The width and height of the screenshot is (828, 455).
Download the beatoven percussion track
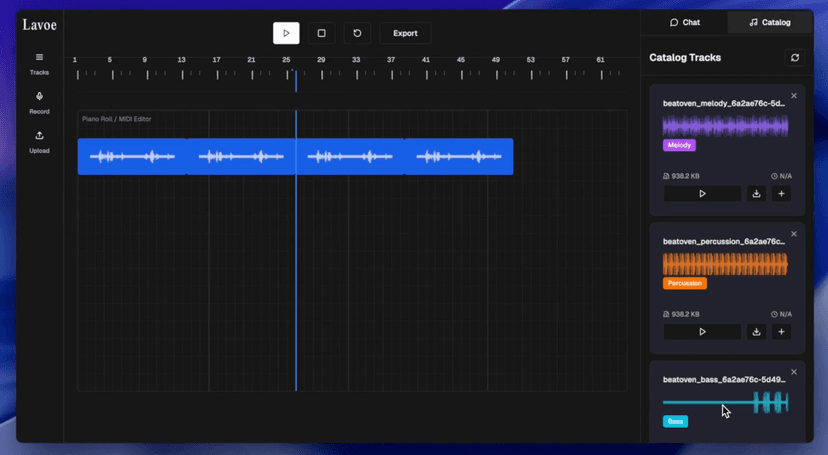[x=757, y=332]
